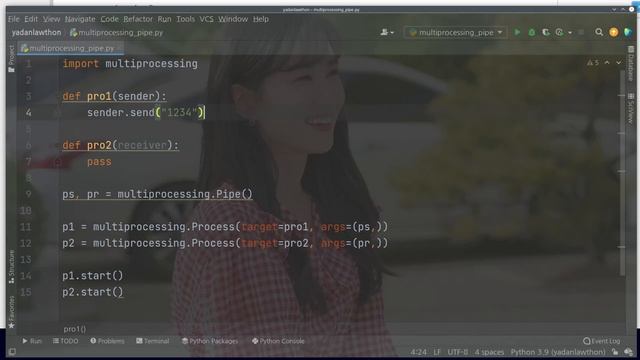Click the "1234" string literal
The width and height of the screenshot is (640, 360).
click(179, 112)
